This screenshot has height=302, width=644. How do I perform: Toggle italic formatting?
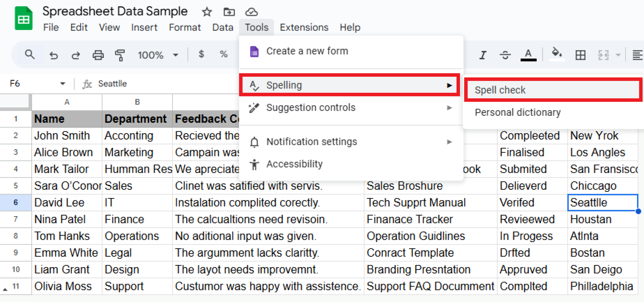[483, 55]
